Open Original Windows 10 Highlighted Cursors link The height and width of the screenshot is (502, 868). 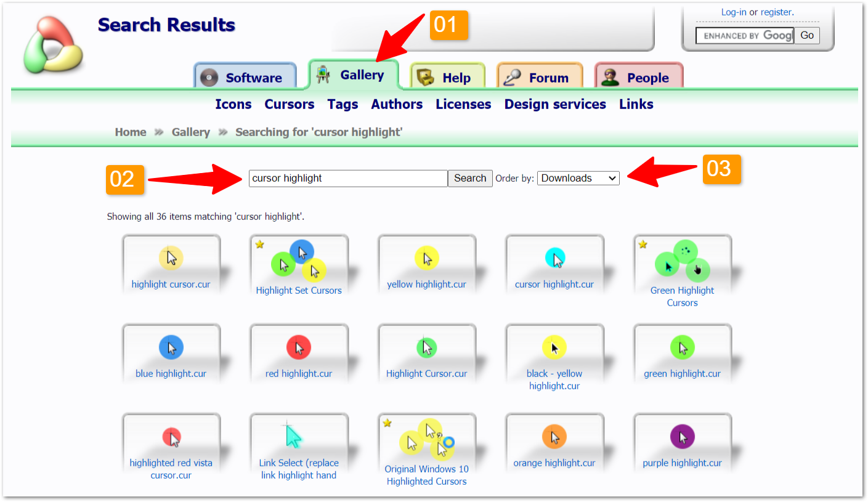[426, 476]
